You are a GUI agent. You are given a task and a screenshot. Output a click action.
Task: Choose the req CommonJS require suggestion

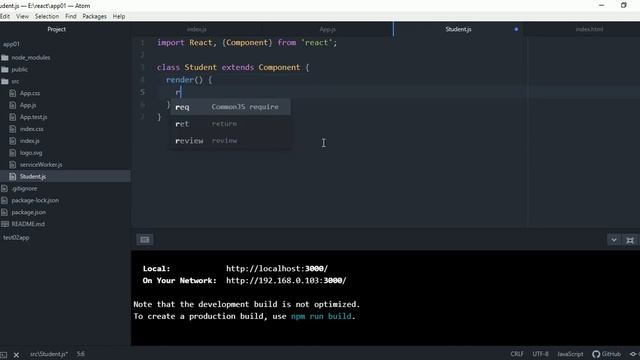point(231,107)
